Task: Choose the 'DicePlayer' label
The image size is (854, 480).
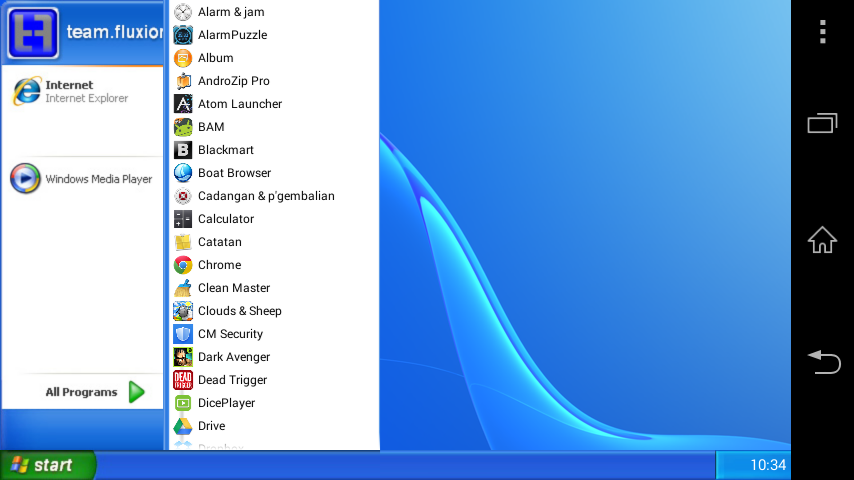Action: (227, 403)
